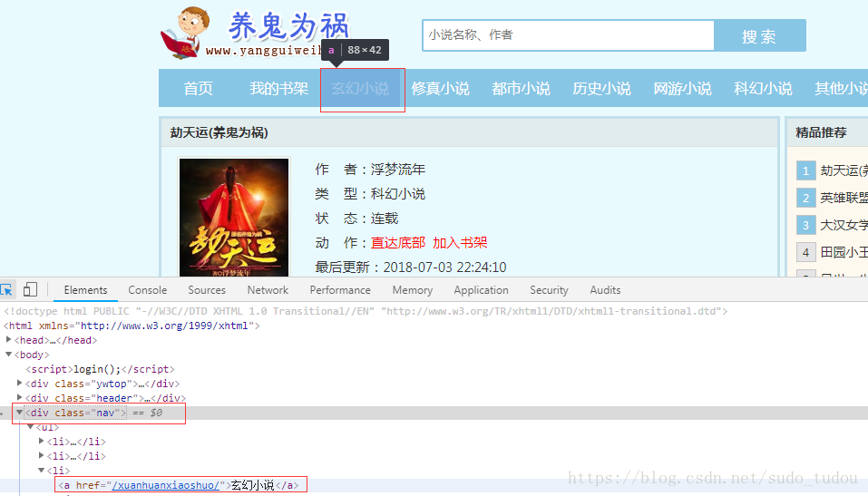Click the 类型 value 科幻小说 in book info
The height and width of the screenshot is (496, 868).
click(398, 194)
